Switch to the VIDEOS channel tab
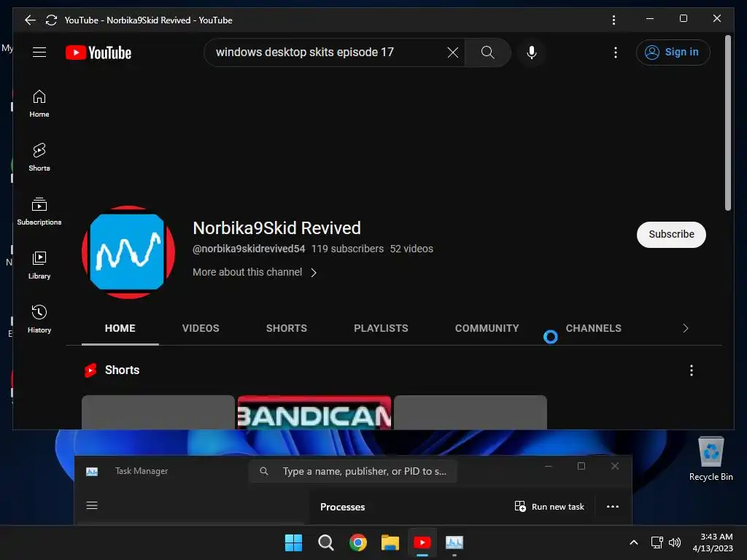Screen dimensions: 747x560 click(x=201, y=328)
